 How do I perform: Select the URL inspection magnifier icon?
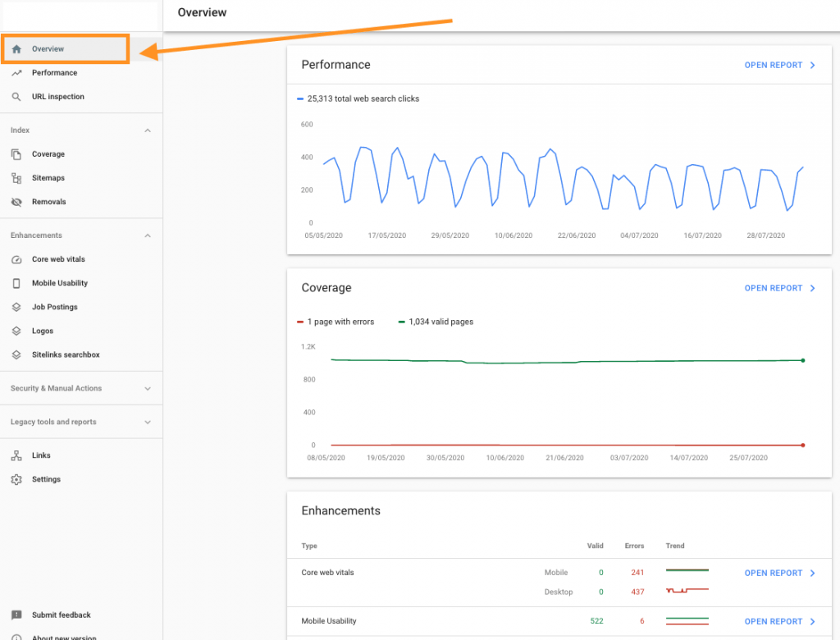(x=18, y=96)
